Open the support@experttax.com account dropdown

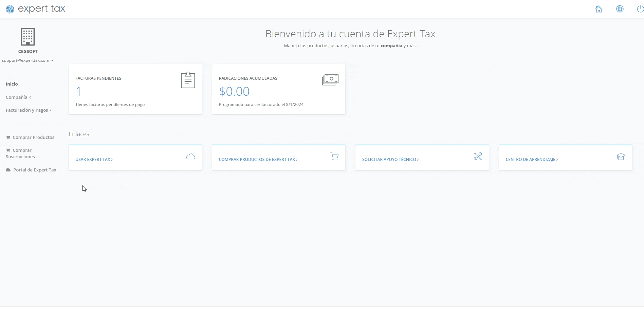click(28, 60)
